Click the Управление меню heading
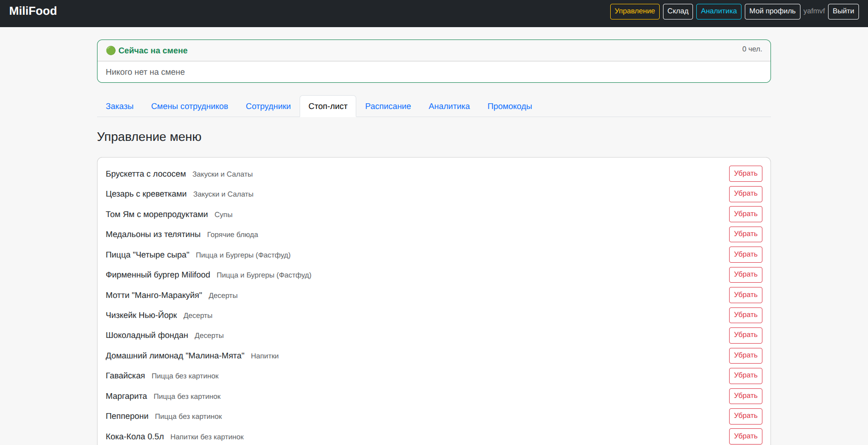The width and height of the screenshot is (868, 445). [x=149, y=137]
